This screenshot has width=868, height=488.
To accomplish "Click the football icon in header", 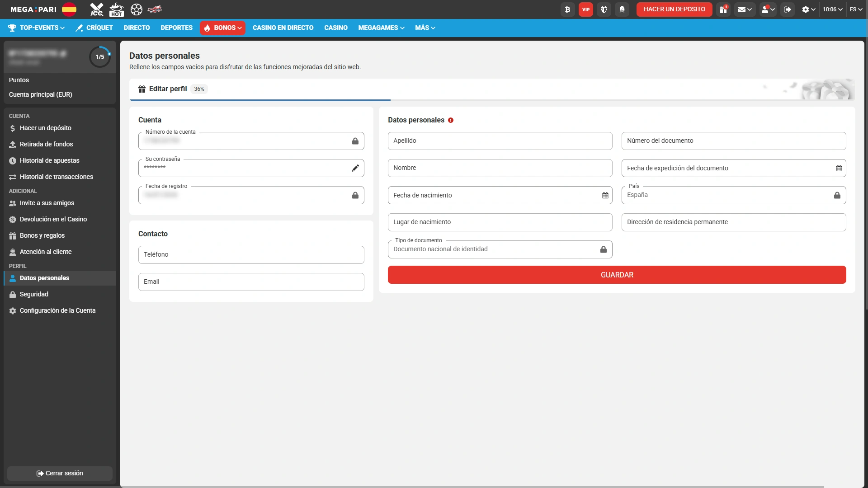I will 136,9.
